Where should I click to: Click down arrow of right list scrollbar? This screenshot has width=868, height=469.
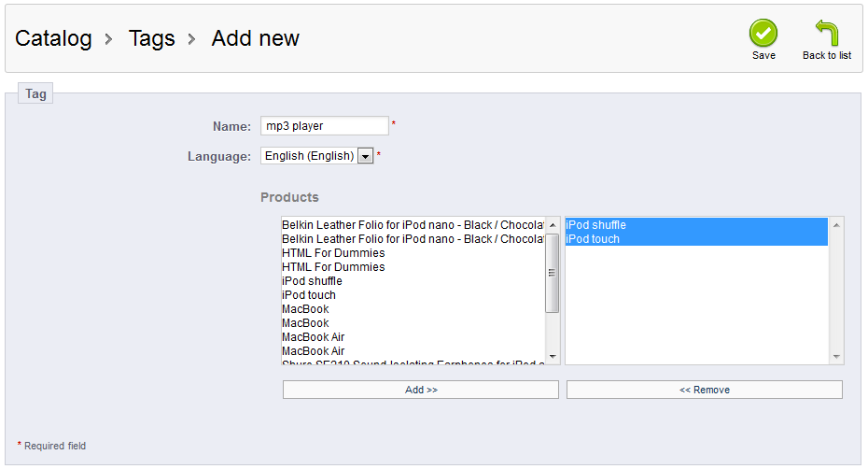(x=836, y=357)
